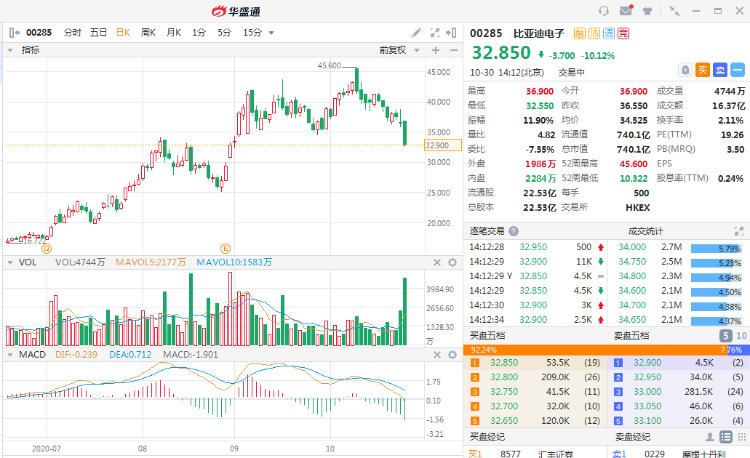Click ask level 3 price 33.000
The width and height of the screenshot is (750, 458).
[647, 392]
